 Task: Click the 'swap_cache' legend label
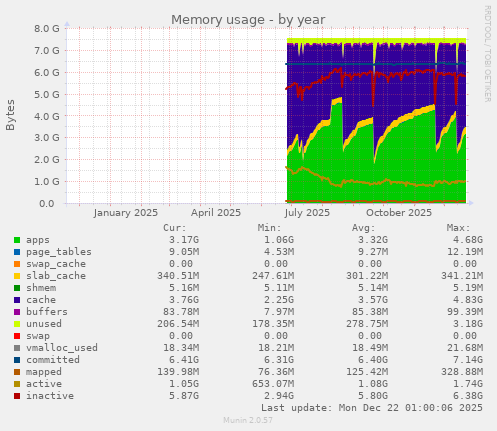pos(56,264)
